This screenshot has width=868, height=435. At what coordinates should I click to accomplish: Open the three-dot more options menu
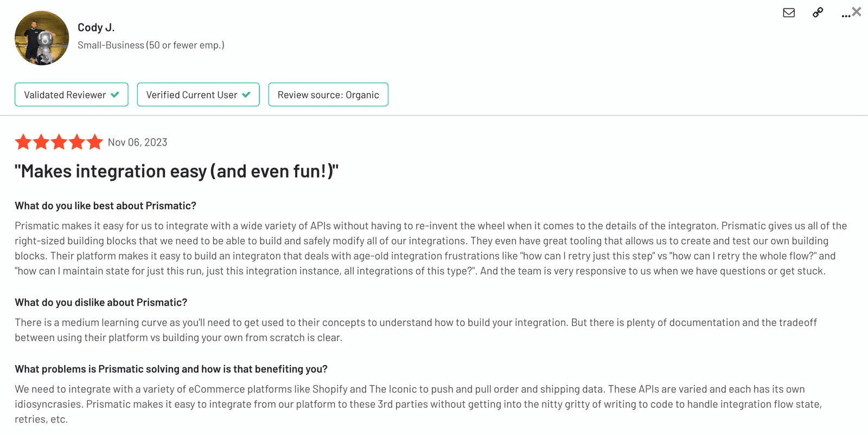846,16
